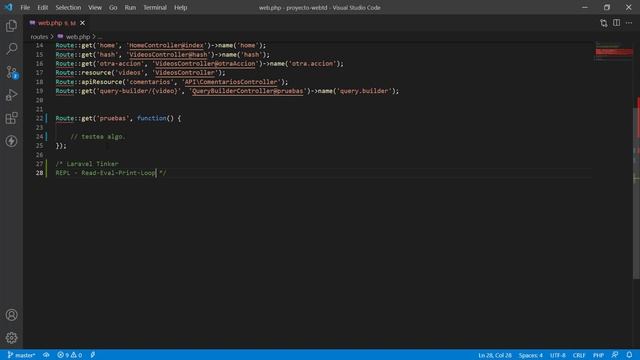This screenshot has height=360, width=640.
Task: Click apiResource method on line 18
Action: point(102,82)
